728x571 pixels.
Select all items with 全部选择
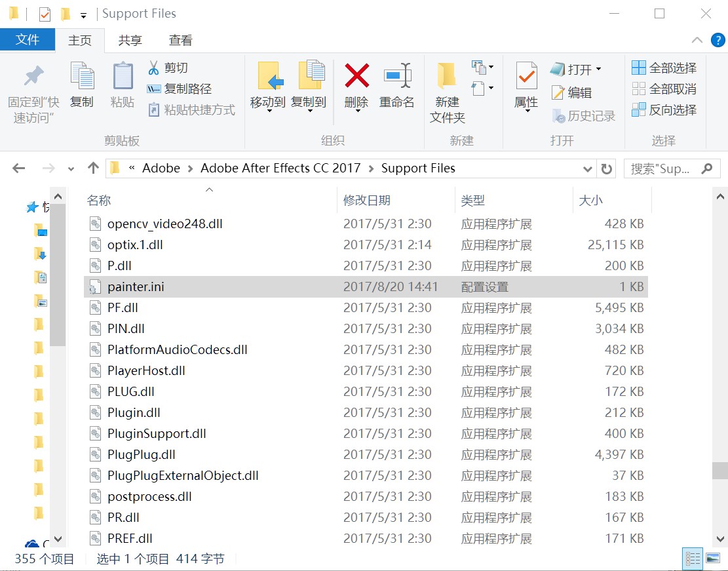[664, 68]
